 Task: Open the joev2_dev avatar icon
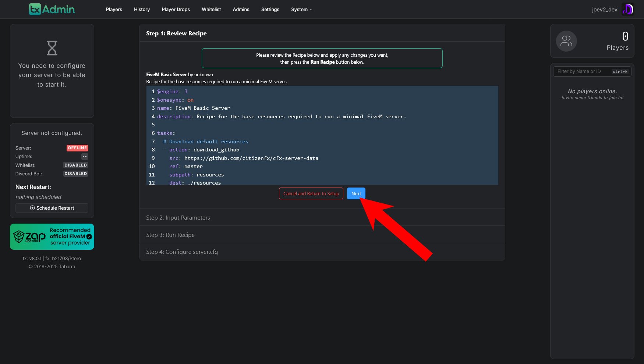point(628,9)
